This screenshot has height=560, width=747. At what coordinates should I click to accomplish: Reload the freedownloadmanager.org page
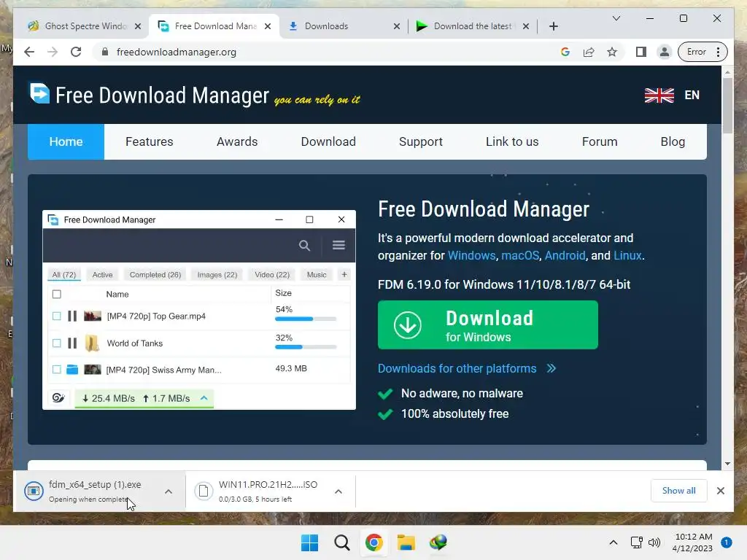(x=76, y=52)
